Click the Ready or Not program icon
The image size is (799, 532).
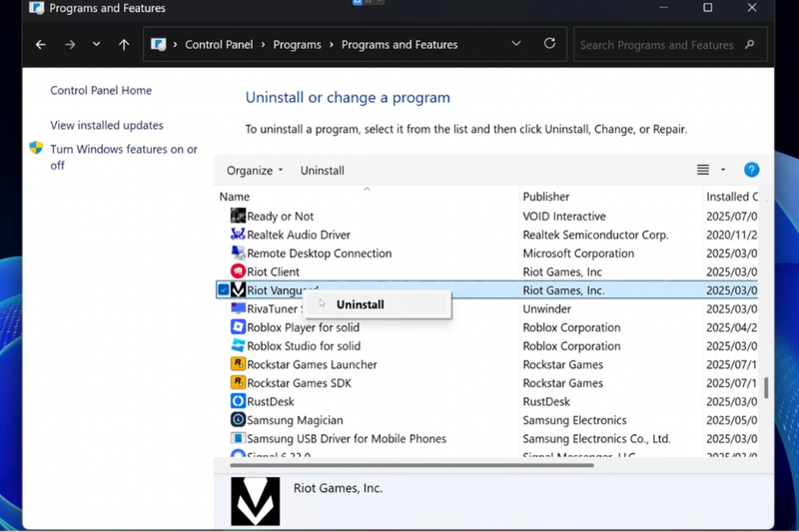click(x=238, y=216)
